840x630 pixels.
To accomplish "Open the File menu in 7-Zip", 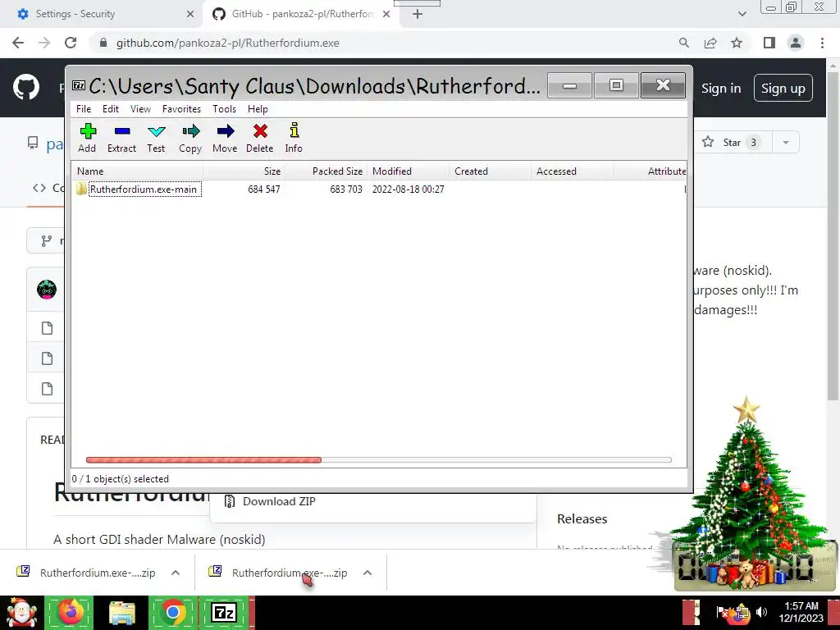I will [84, 109].
